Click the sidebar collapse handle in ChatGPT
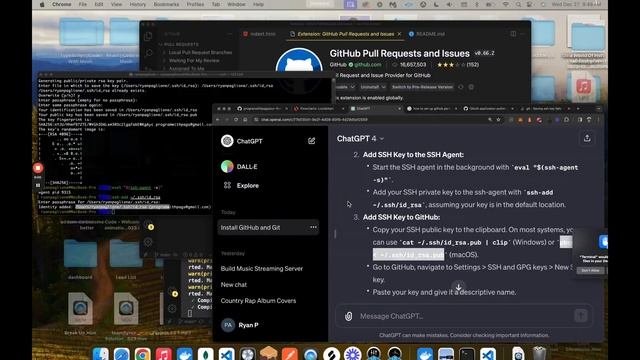Viewport: 640px width, 360px height. click(335, 234)
